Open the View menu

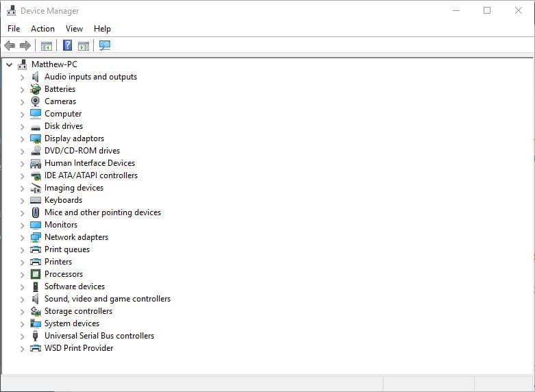pos(74,29)
